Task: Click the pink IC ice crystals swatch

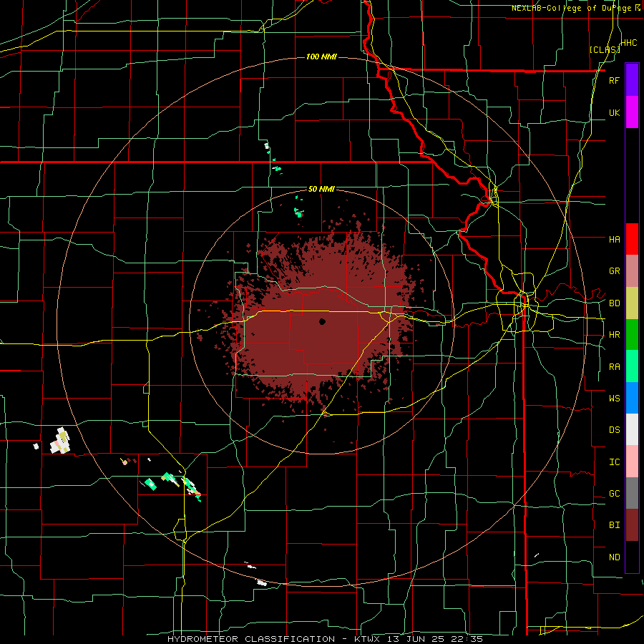Action: point(632,462)
